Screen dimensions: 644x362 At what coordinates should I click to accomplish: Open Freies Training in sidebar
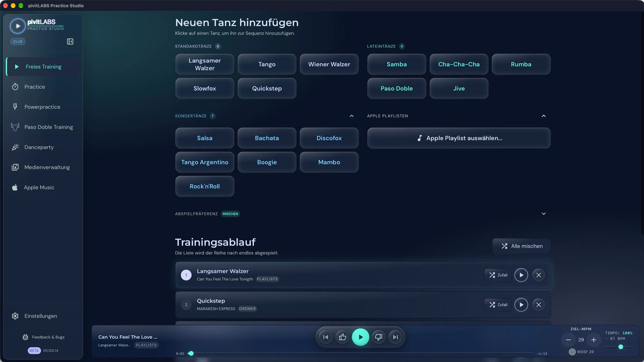coord(43,67)
